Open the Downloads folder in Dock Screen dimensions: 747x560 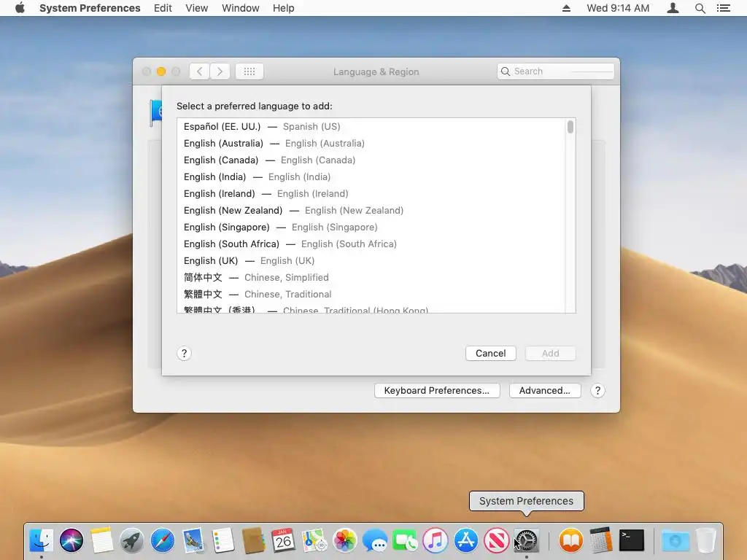(x=675, y=540)
